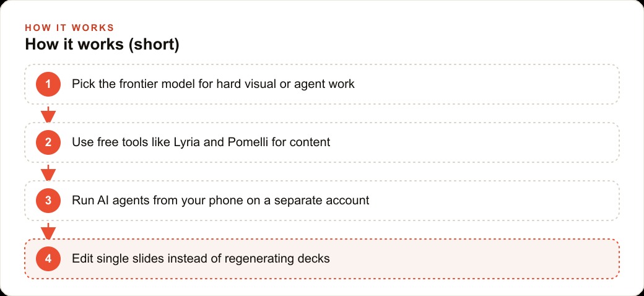Click the arrow pointing to step 4
This screenshot has width=644, height=296.
[48, 230]
